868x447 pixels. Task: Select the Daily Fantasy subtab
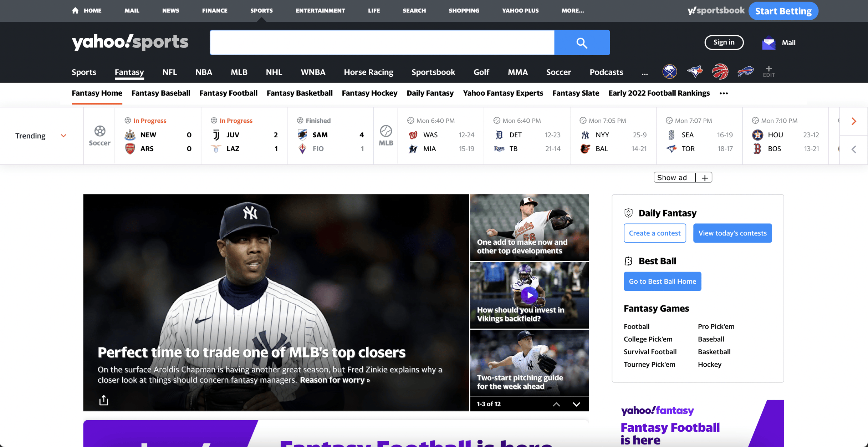[430, 93]
